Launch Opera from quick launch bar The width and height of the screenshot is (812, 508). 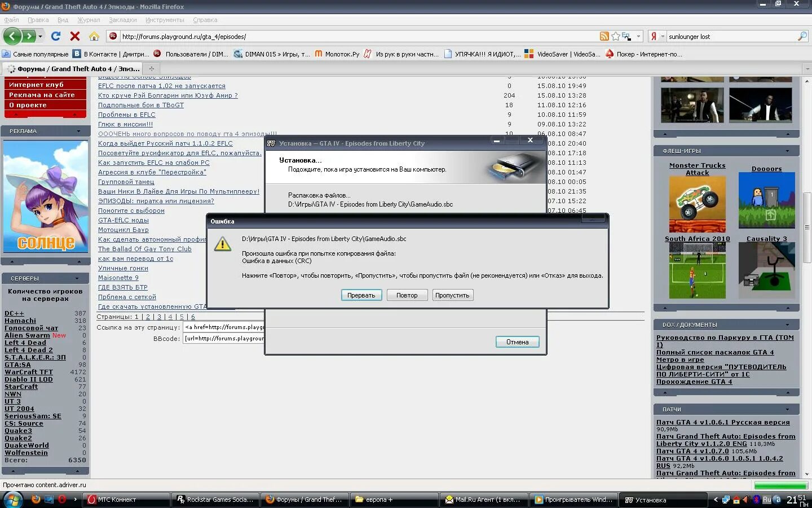point(62,500)
